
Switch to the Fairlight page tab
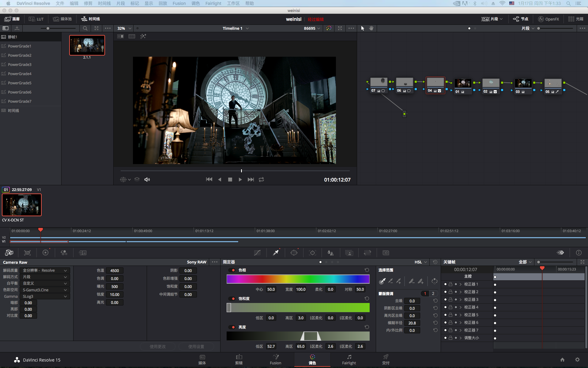349,359
